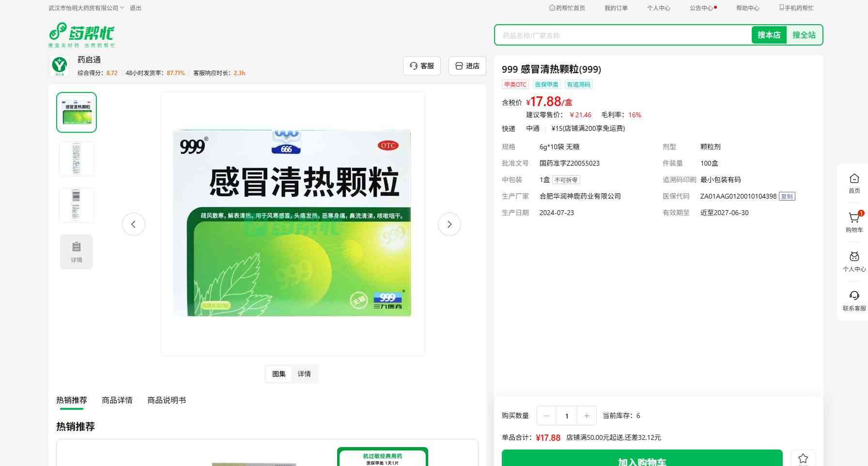Focus the drug name search field
This screenshot has width=868, height=466.
pos(623,35)
